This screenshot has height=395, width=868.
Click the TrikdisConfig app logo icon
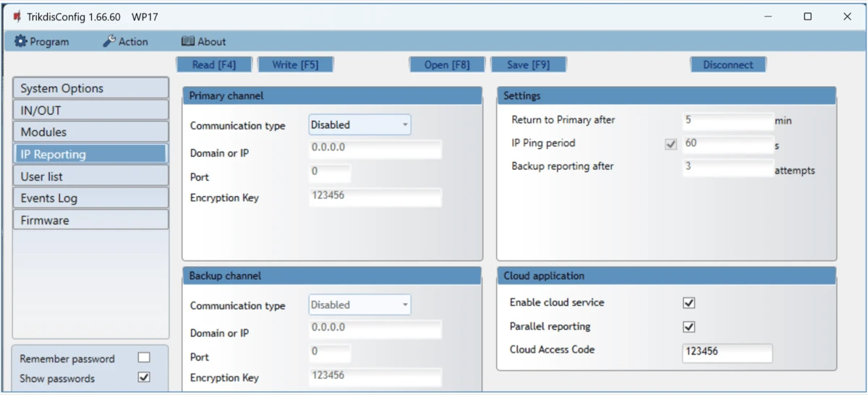click(x=17, y=17)
